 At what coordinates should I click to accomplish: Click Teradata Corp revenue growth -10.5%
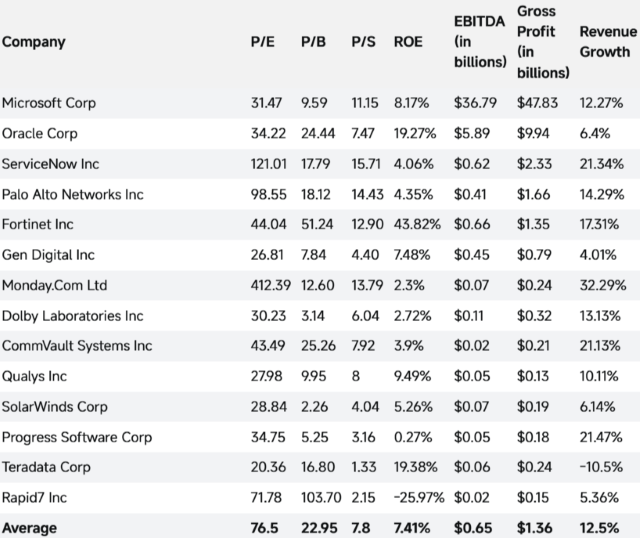point(601,467)
